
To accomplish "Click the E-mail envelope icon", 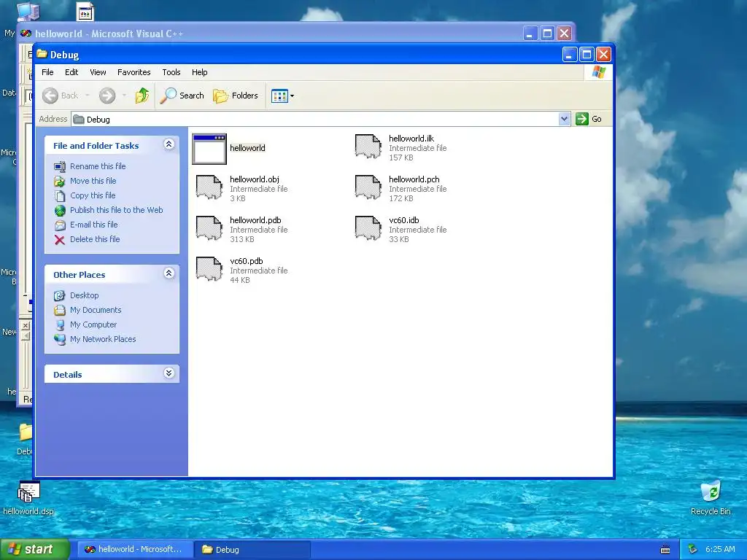I will pos(60,225).
